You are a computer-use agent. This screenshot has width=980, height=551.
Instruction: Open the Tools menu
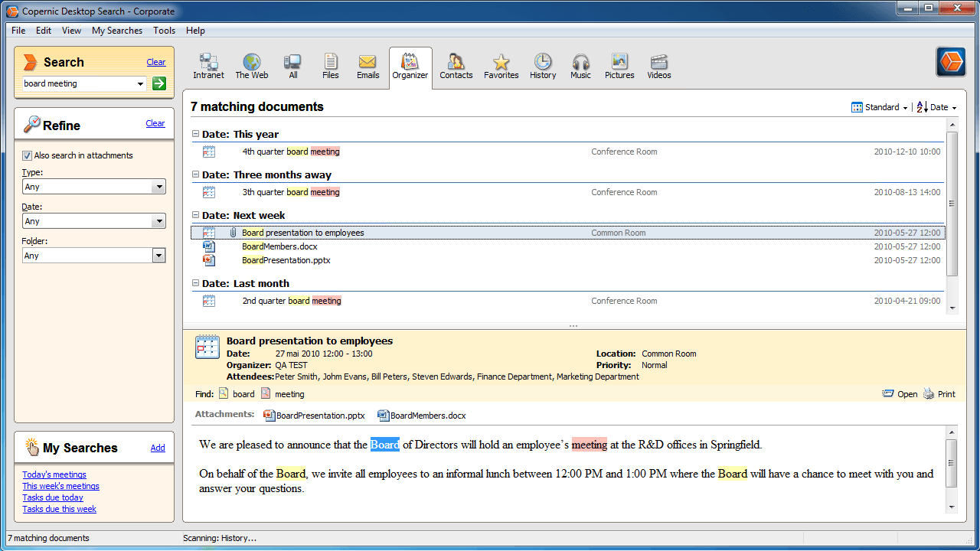tap(164, 31)
